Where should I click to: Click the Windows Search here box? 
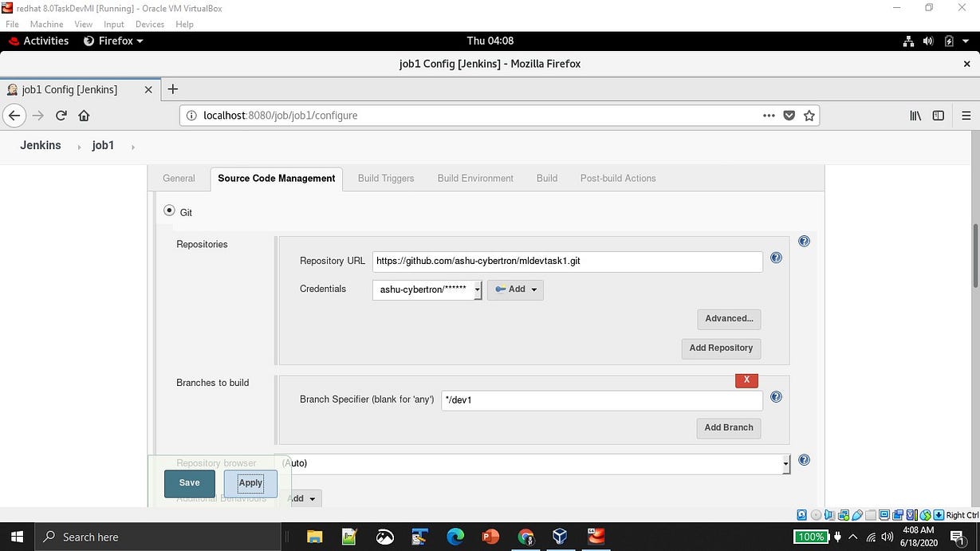(x=157, y=537)
